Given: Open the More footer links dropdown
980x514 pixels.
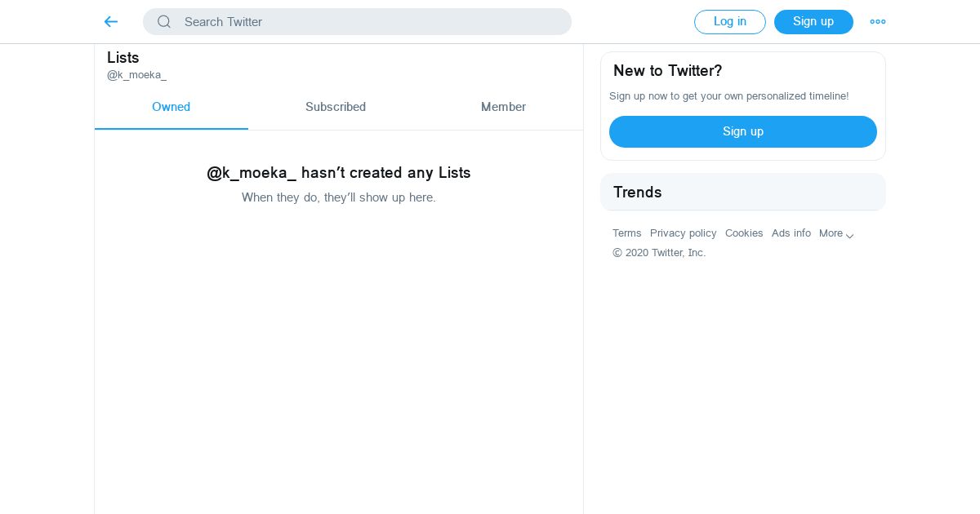Looking at the screenshot, I should 836,233.
